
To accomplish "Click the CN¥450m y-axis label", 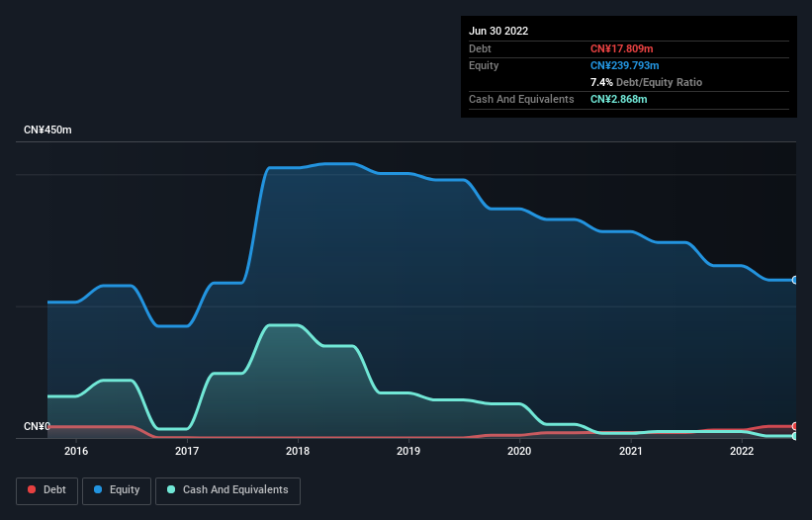I will (x=47, y=130).
